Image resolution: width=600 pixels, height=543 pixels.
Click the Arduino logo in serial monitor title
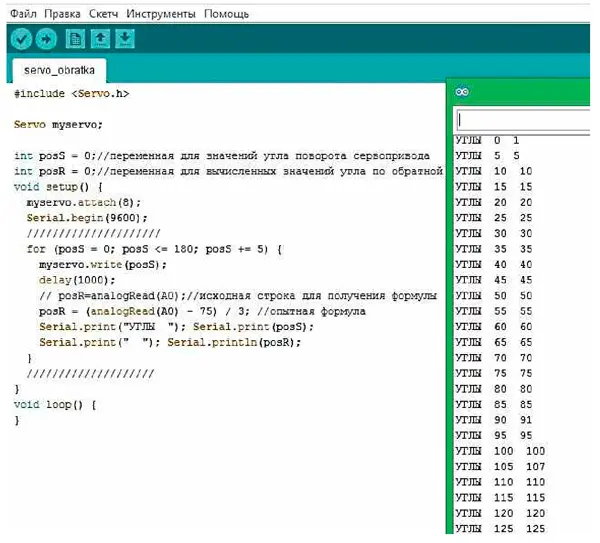click(461, 91)
